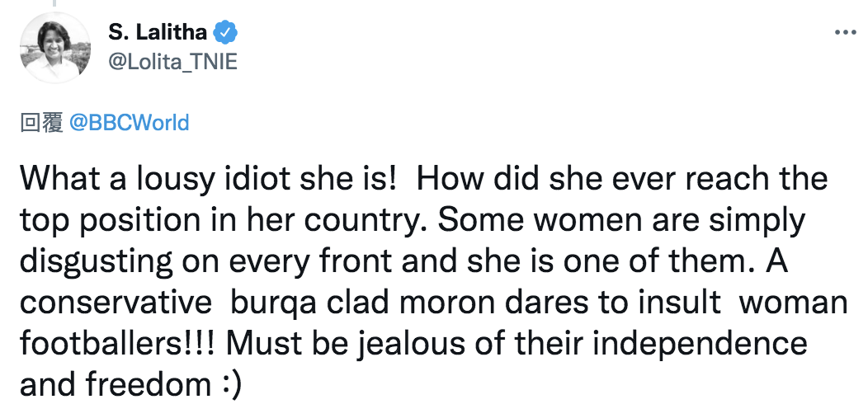Open the @Lolita_TNIE handle link
The width and height of the screenshot is (868, 404).
point(172,62)
